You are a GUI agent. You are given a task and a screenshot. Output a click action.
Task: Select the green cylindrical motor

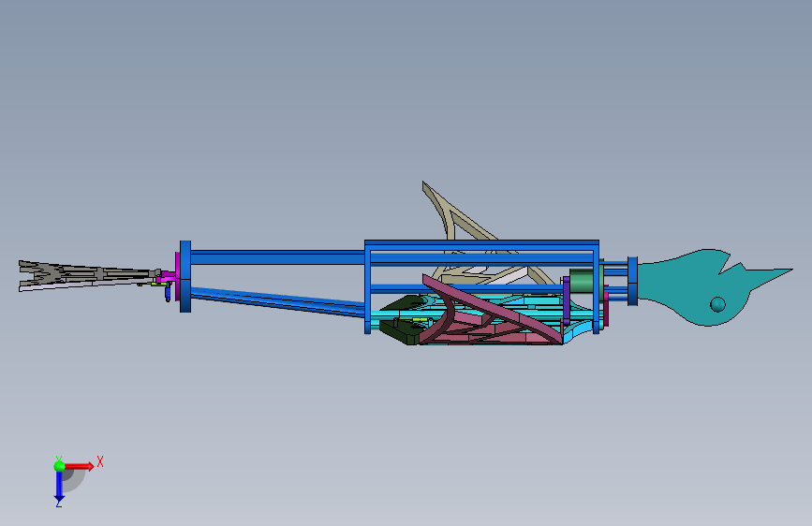[582, 281]
